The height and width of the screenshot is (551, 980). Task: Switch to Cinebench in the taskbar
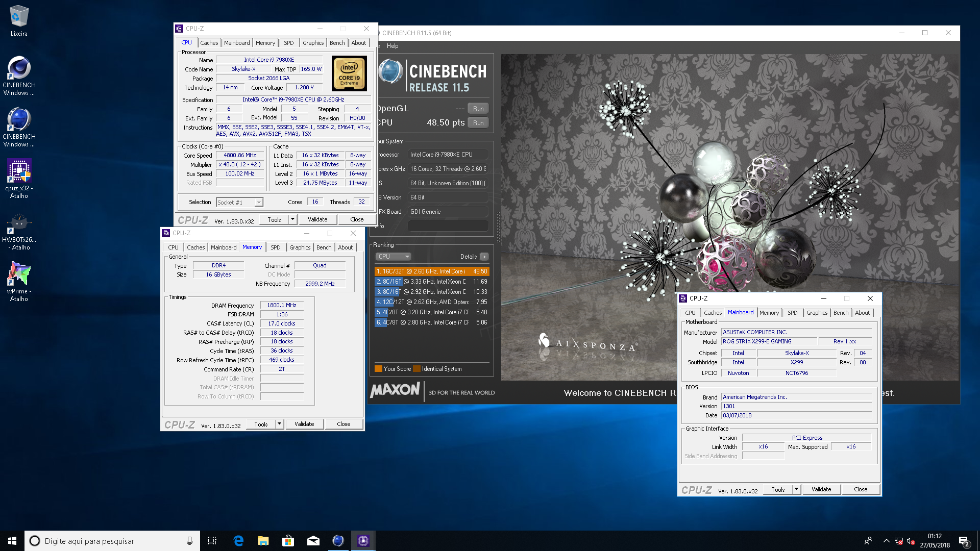[338, 541]
